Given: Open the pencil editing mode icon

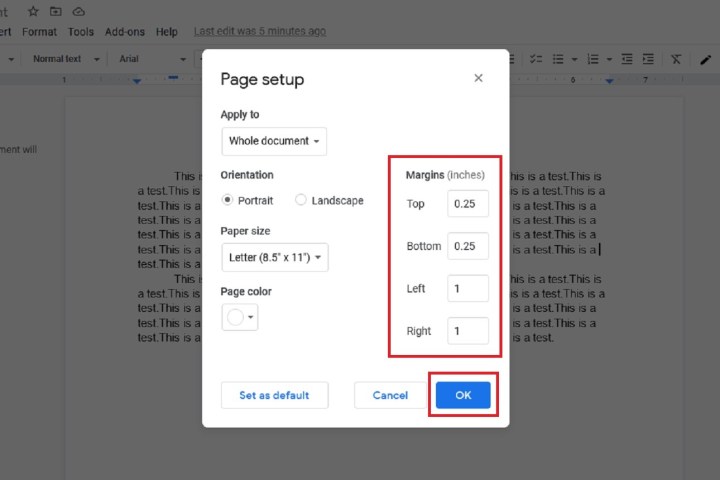Looking at the screenshot, I should click(x=706, y=59).
